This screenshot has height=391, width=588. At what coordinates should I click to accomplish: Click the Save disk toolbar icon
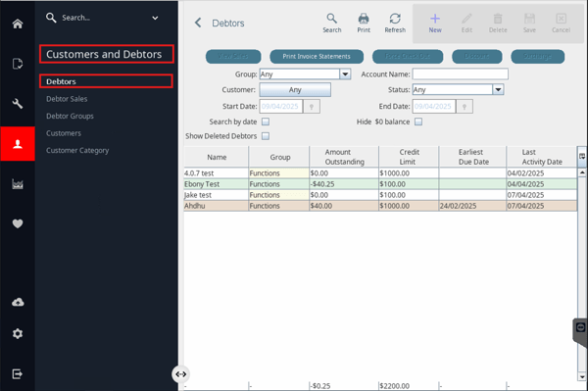[x=529, y=24]
